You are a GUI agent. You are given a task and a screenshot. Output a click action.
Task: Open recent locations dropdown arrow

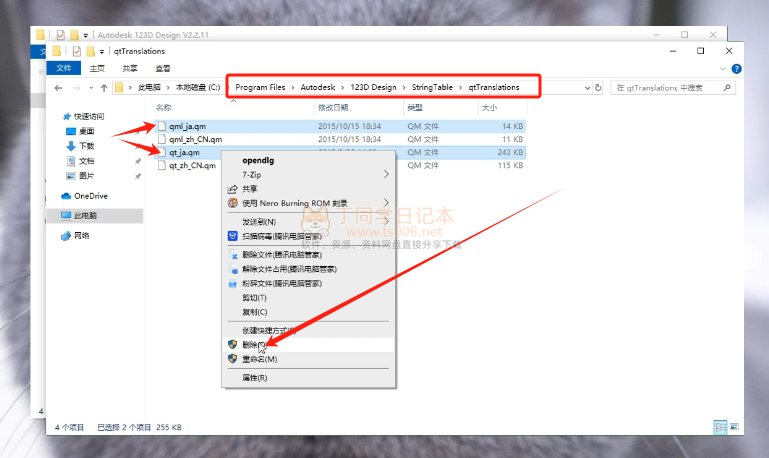[91, 88]
